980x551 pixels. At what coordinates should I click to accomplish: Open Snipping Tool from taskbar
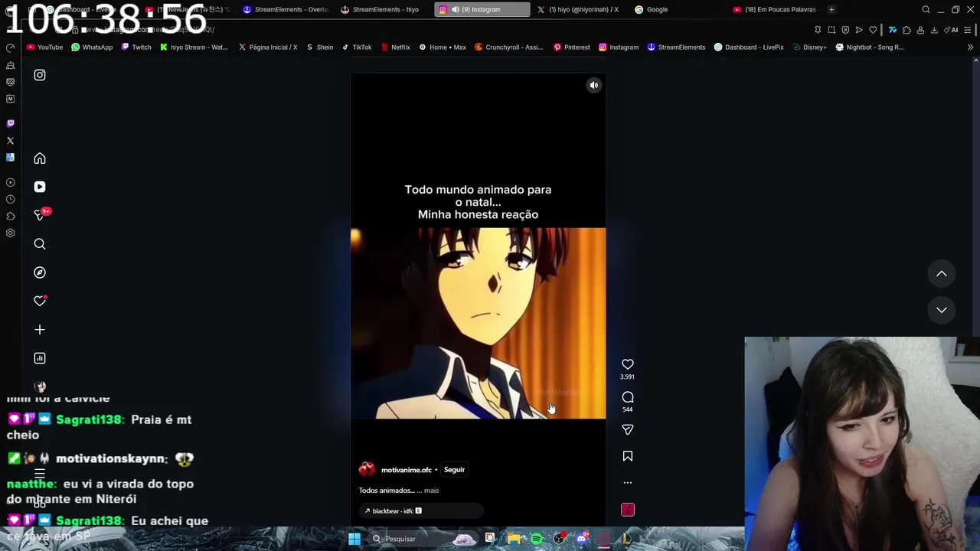point(490,539)
